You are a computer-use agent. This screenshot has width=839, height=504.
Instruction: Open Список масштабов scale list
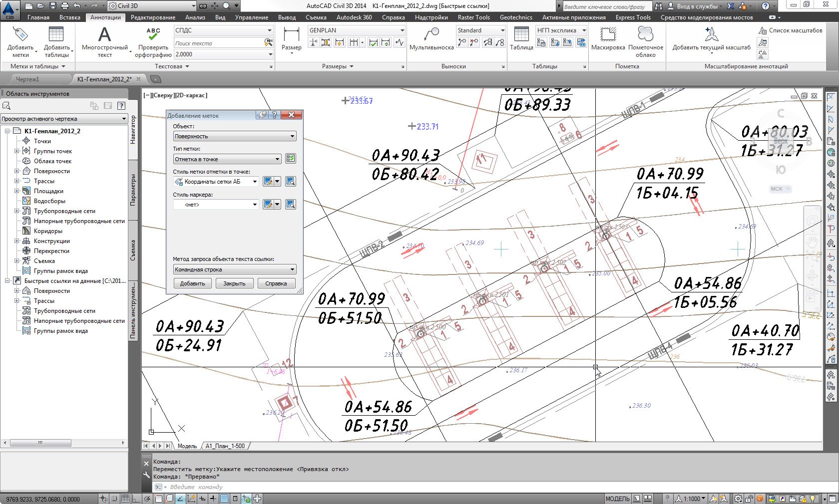pyautogui.click(x=790, y=30)
